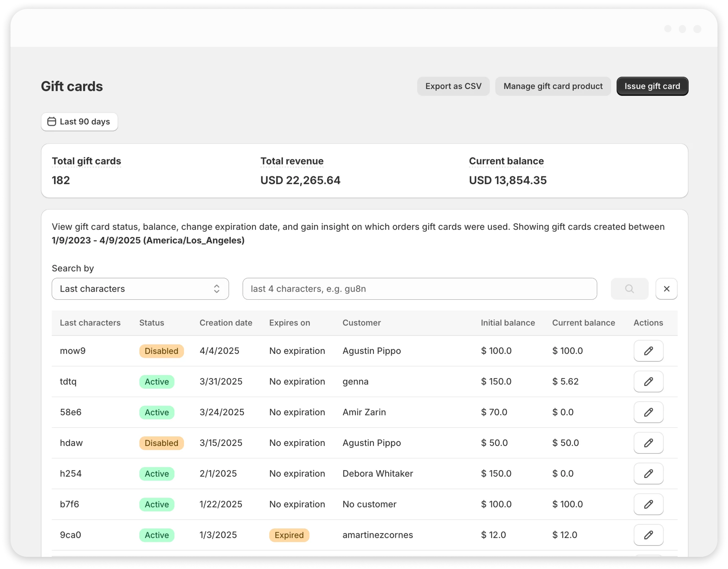
Task: Click the USD 13,854.35 balance value
Action: click(508, 180)
